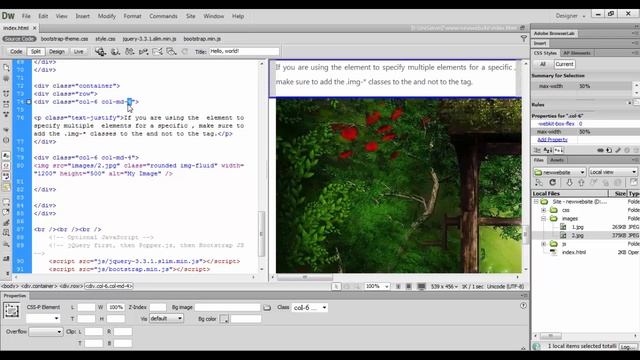The width and height of the screenshot is (640, 360).
Task: Open the Insert menu
Action: pyautogui.click(x=82, y=16)
